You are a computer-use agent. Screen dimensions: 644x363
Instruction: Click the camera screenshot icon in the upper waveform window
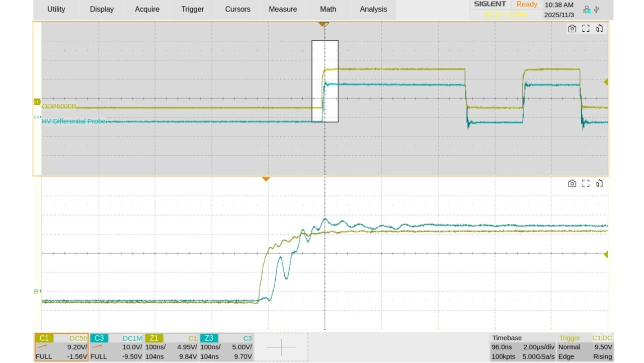click(x=572, y=29)
